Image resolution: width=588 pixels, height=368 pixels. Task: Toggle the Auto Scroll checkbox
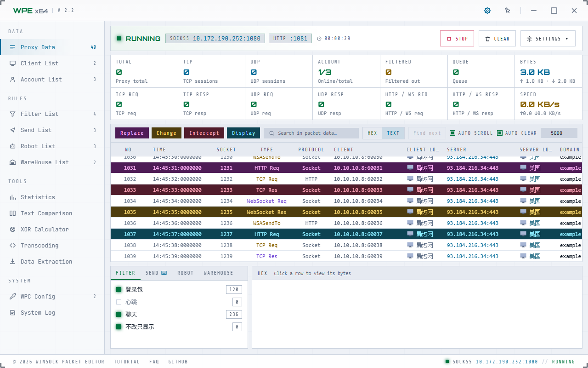(x=452, y=133)
